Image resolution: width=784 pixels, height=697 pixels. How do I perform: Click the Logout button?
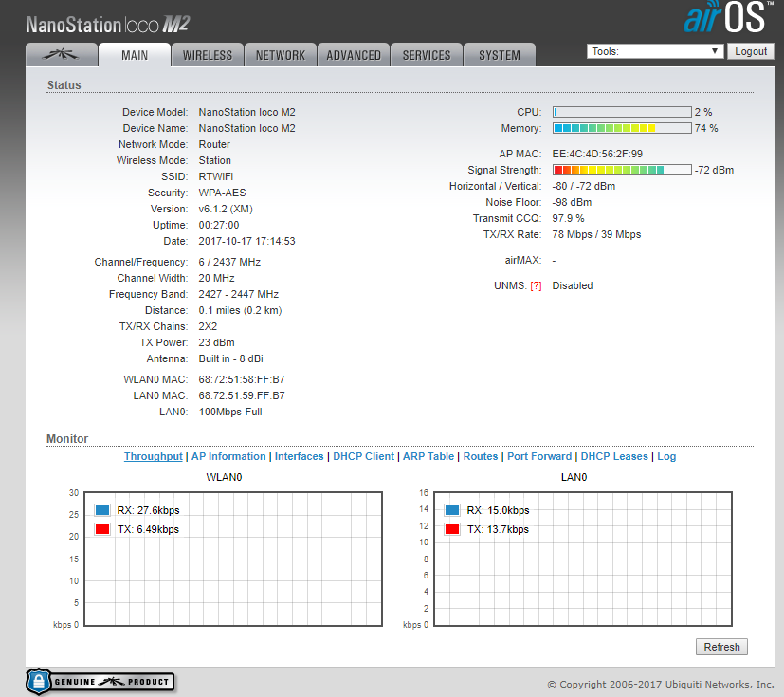tap(751, 51)
